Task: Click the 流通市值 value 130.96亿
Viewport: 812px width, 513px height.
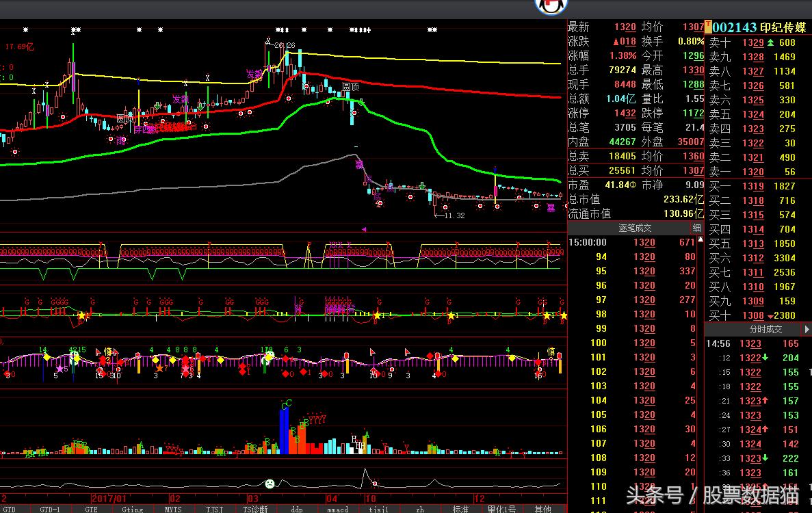Action: (683, 214)
